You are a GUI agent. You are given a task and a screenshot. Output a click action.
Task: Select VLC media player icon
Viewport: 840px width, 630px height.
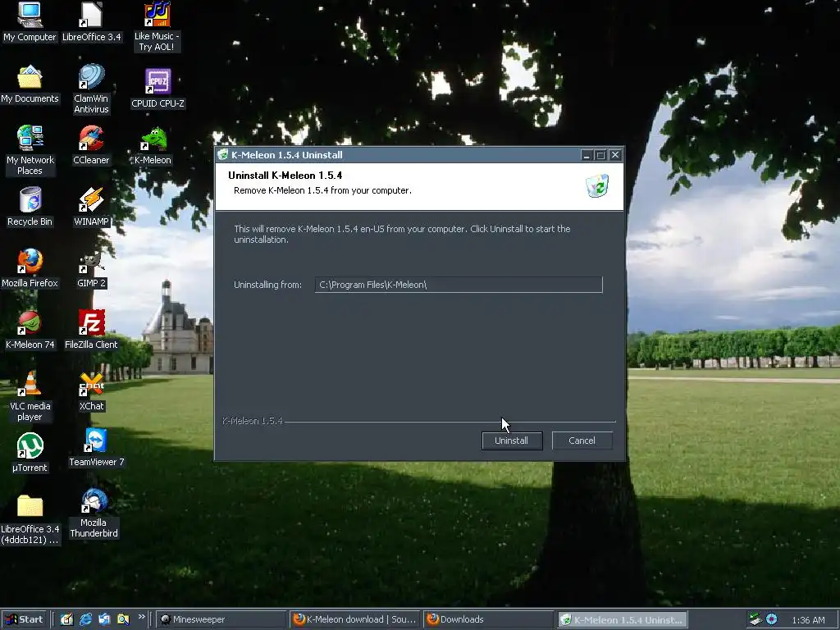click(30, 397)
